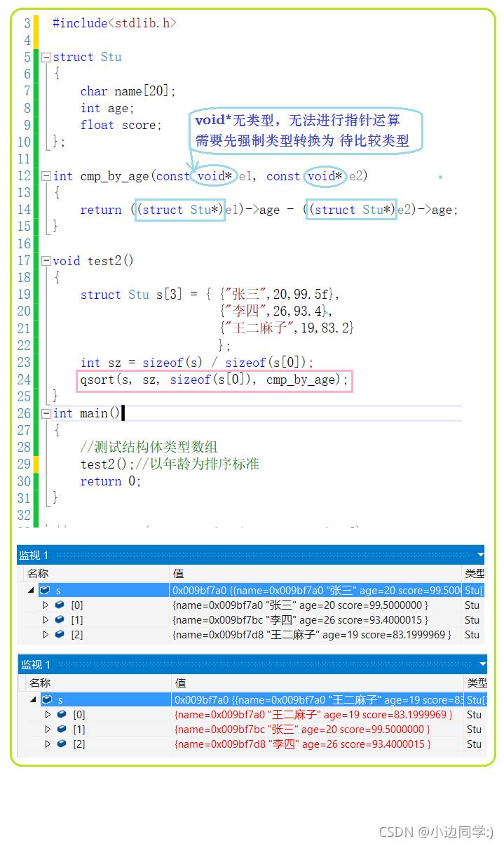504x846 pixels.
Task: Select 监视 1 title bar above black-text values
Action: (x=250, y=555)
